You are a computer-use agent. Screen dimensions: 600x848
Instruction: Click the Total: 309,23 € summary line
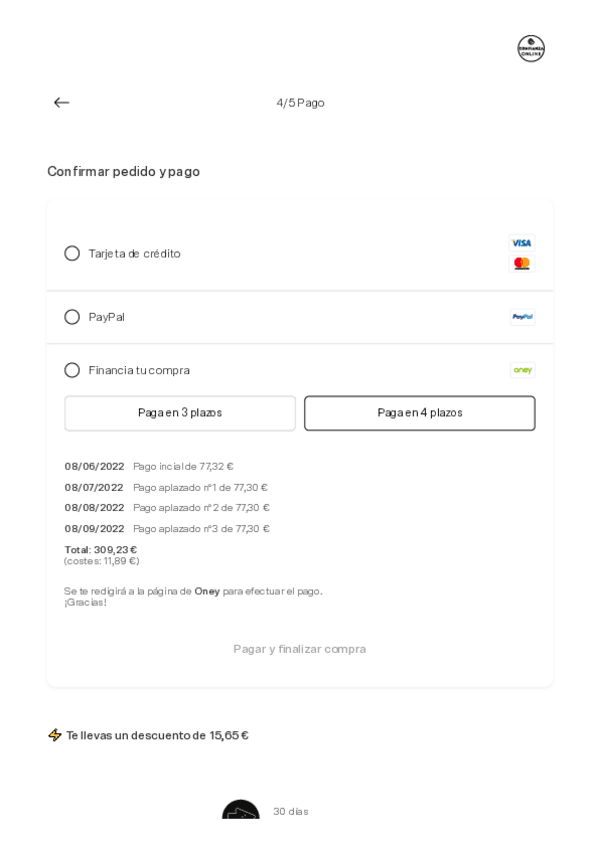(101, 550)
